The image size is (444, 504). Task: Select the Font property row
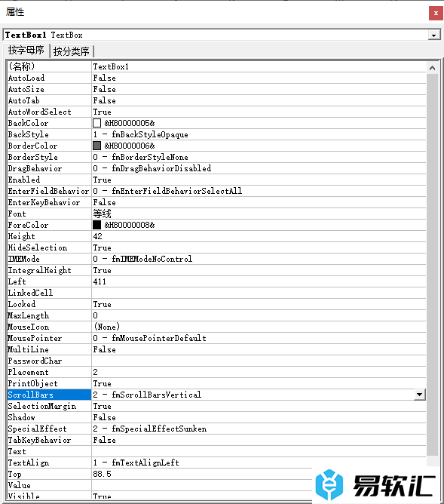pyautogui.click(x=216, y=214)
